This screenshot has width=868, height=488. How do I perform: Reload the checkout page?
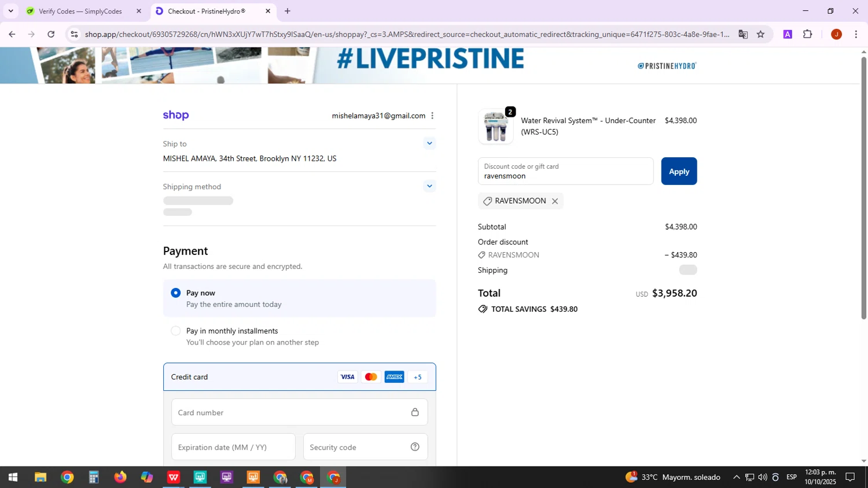click(51, 34)
